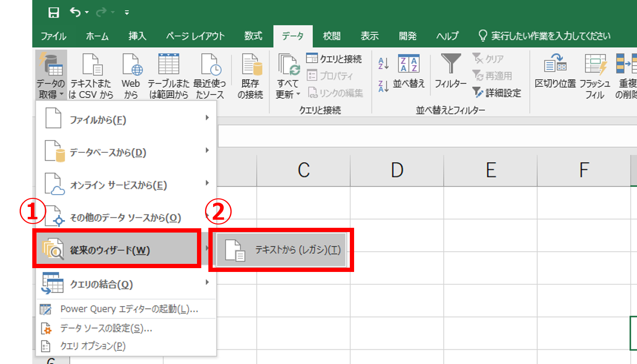Image resolution: width=637 pixels, height=364 pixels.
Task: Select column C header
Action: tap(303, 170)
